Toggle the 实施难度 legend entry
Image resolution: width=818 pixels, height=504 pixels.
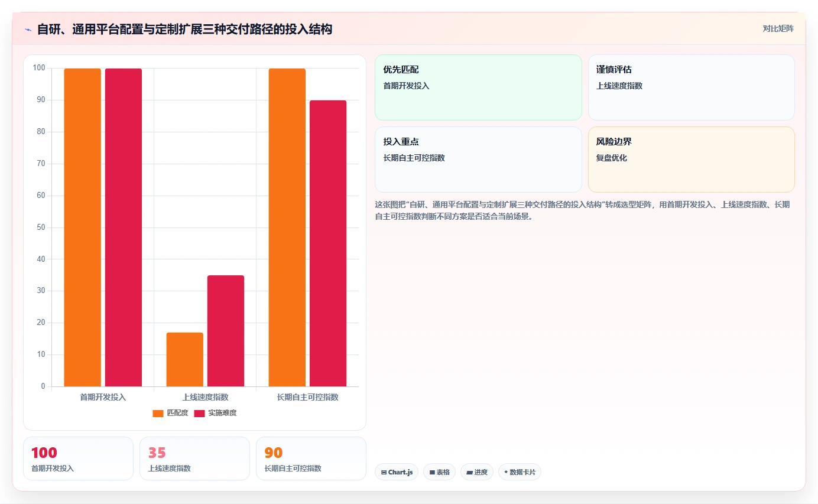tap(215, 413)
